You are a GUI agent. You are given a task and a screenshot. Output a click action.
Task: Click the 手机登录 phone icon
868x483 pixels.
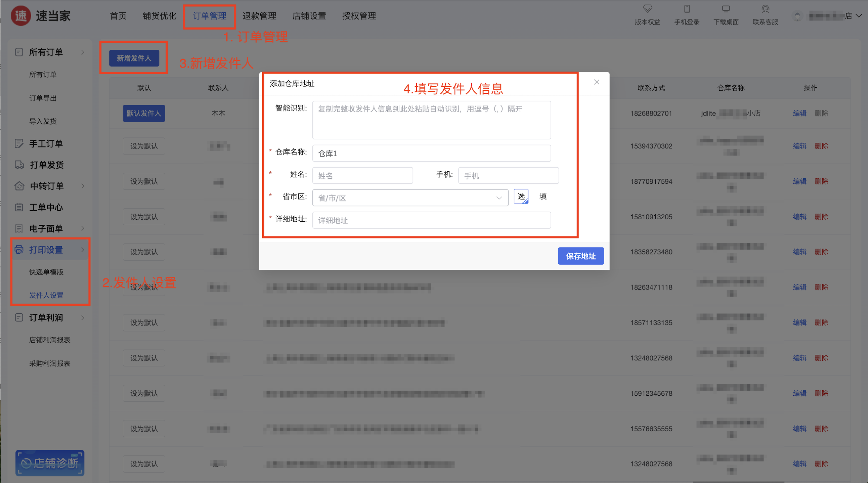687,9
